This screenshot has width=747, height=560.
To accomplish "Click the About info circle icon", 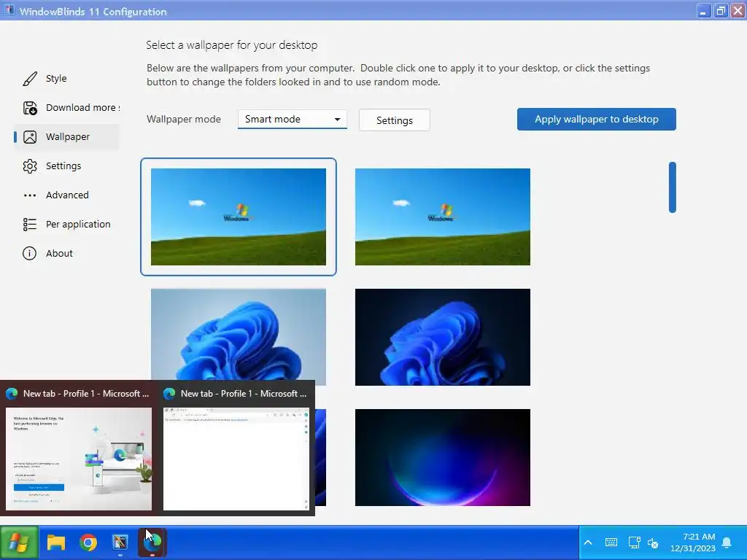I will [29, 253].
